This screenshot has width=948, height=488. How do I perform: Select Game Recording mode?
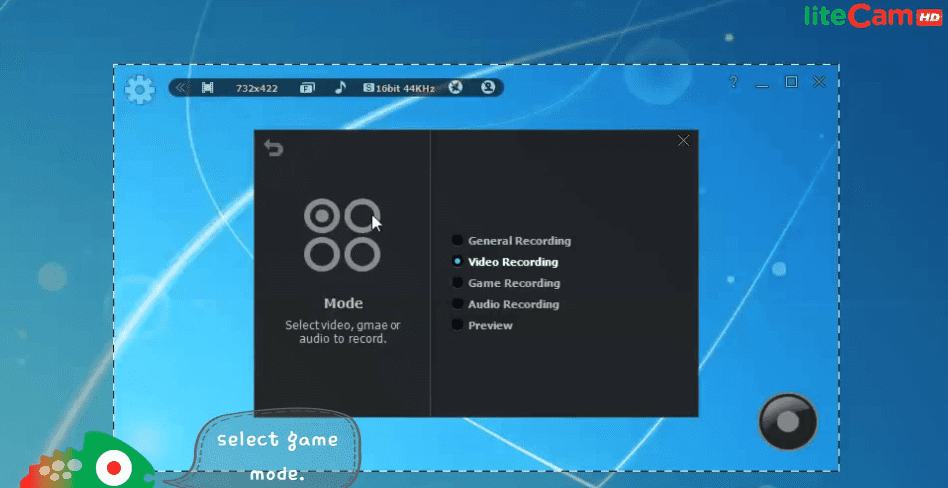(506, 283)
